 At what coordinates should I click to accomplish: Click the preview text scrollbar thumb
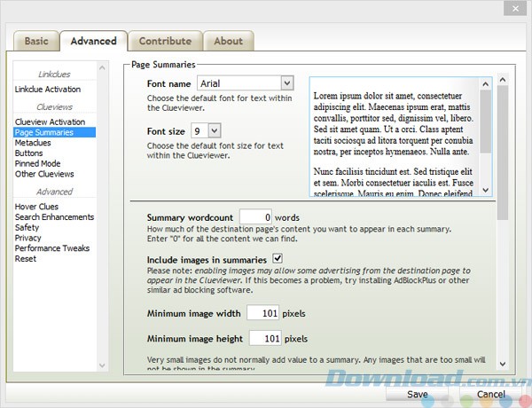(486, 122)
